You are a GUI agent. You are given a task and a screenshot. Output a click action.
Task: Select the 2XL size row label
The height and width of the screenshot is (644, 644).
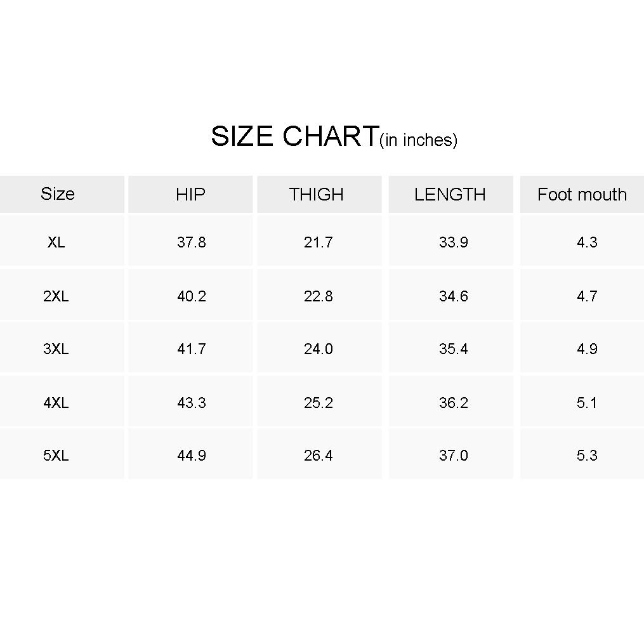coord(56,296)
